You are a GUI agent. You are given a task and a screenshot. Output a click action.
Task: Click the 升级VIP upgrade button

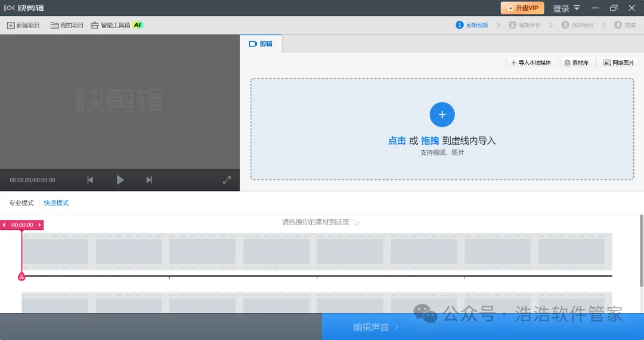522,8
